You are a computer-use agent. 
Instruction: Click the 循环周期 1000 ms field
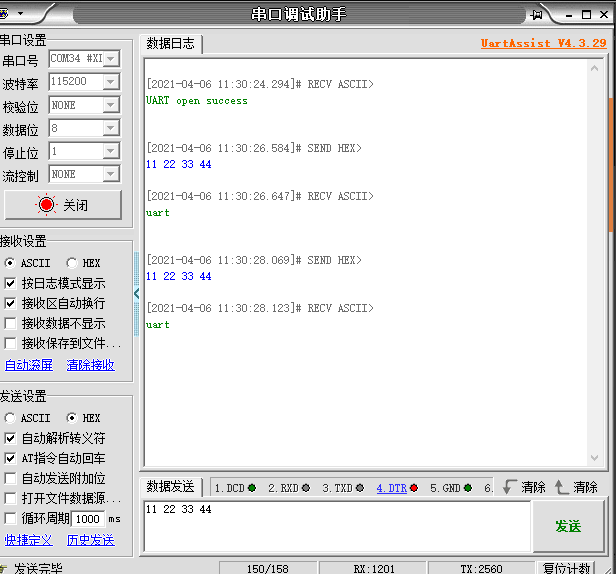(88, 519)
